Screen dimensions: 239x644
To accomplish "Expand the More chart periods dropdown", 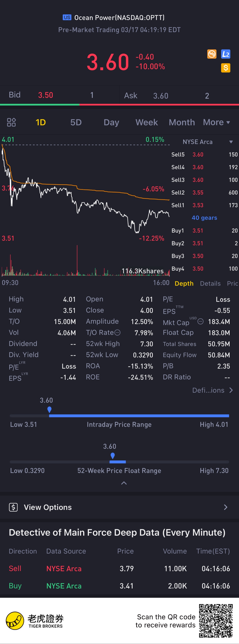I will pos(216,122).
